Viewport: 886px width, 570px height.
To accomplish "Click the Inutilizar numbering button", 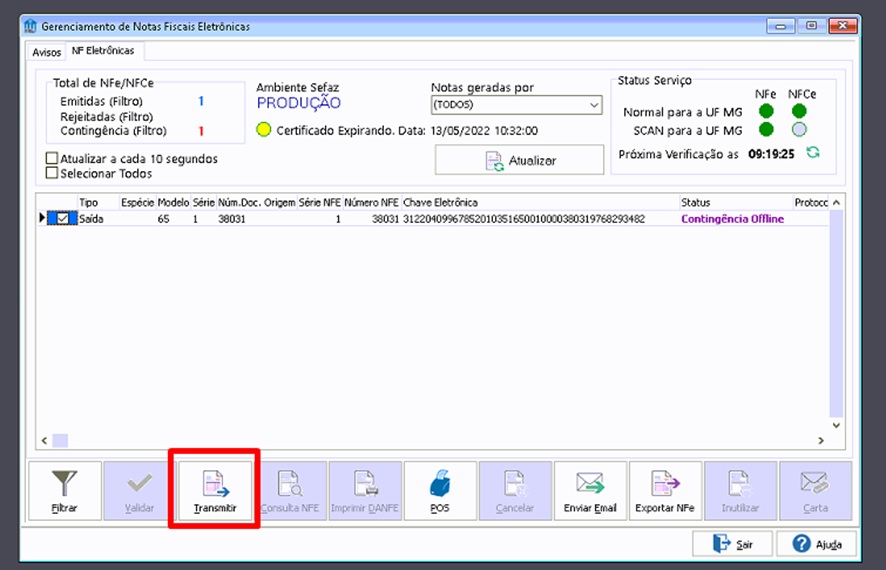I will click(740, 490).
